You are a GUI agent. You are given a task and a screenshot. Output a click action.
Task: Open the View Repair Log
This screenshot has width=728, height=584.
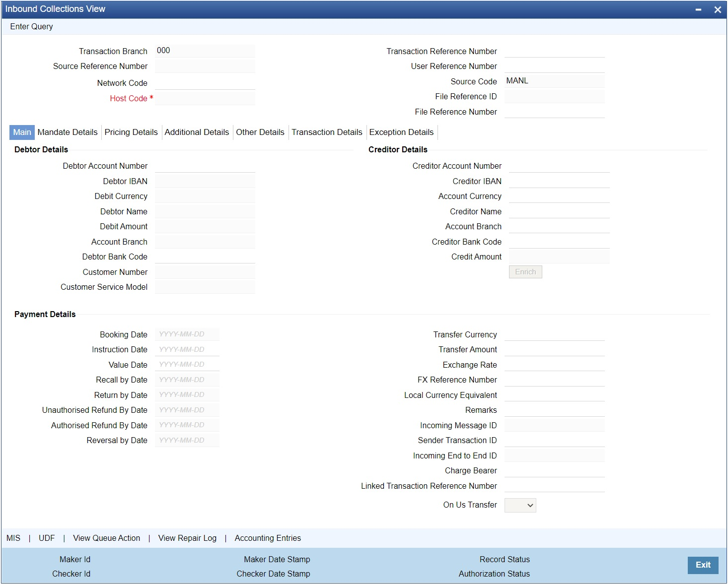(x=187, y=538)
